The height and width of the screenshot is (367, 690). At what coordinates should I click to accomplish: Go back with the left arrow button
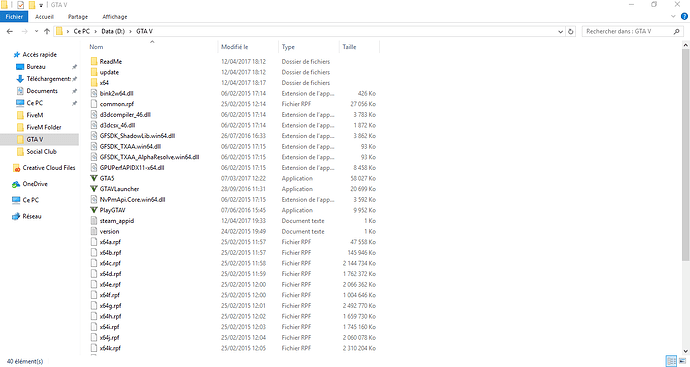pos(10,31)
